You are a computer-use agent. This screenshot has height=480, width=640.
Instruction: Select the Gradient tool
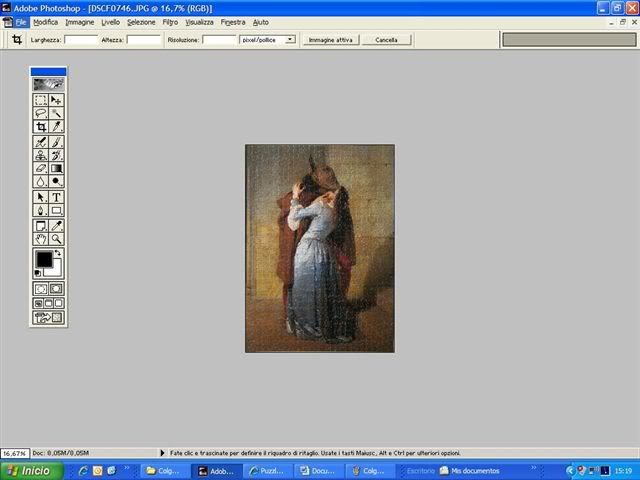point(56,168)
